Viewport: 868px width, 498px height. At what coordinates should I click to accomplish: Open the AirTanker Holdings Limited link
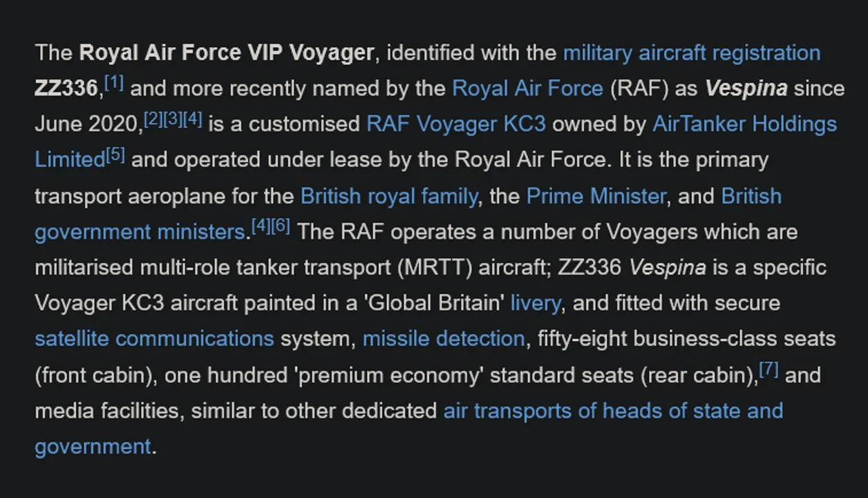744,124
